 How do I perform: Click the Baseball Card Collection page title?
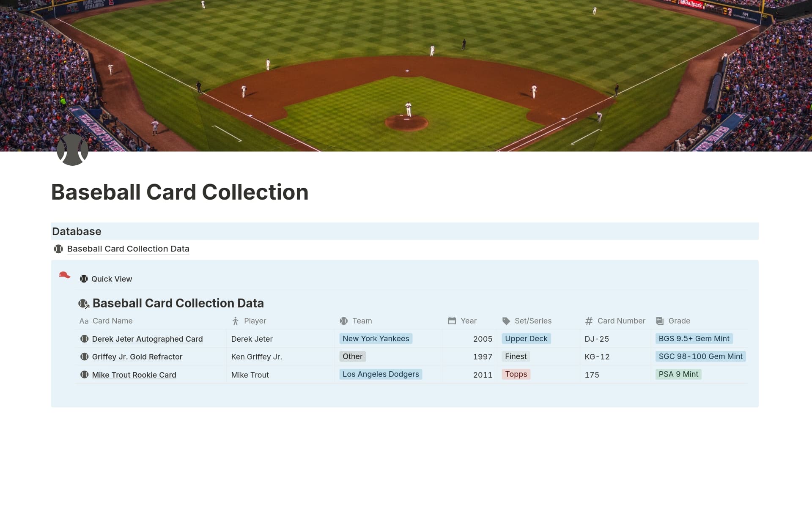point(180,192)
